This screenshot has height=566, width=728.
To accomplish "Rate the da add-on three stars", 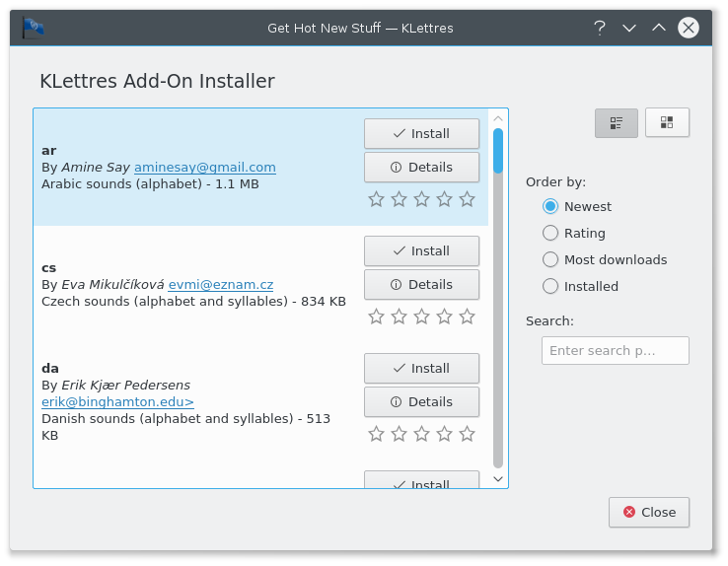I will (421, 434).
